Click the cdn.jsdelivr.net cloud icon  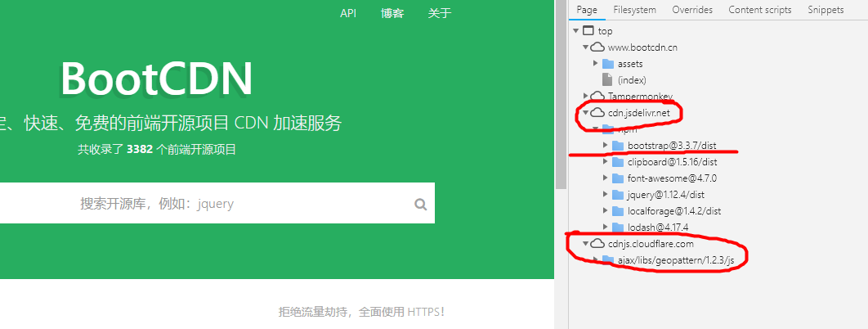[x=597, y=112]
